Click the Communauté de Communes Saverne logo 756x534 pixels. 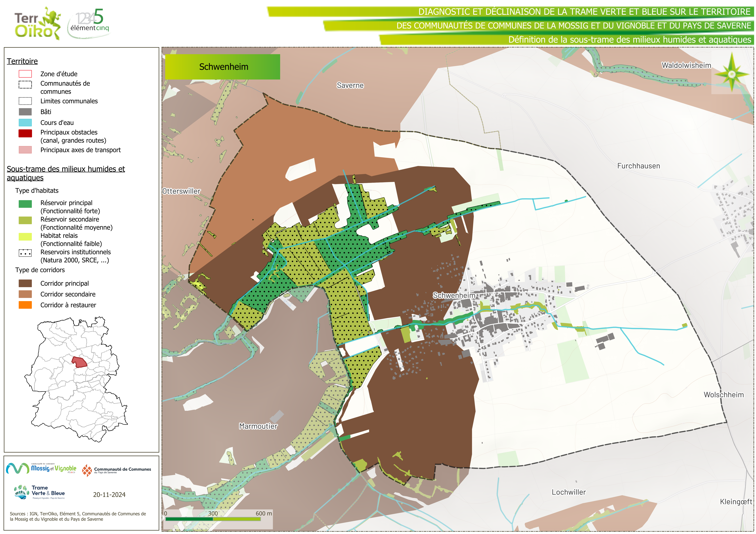[117, 470]
